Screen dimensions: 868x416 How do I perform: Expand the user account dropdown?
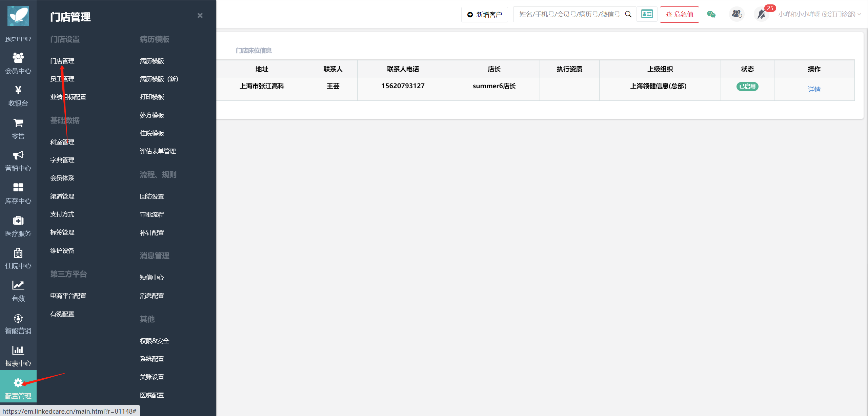click(x=820, y=14)
